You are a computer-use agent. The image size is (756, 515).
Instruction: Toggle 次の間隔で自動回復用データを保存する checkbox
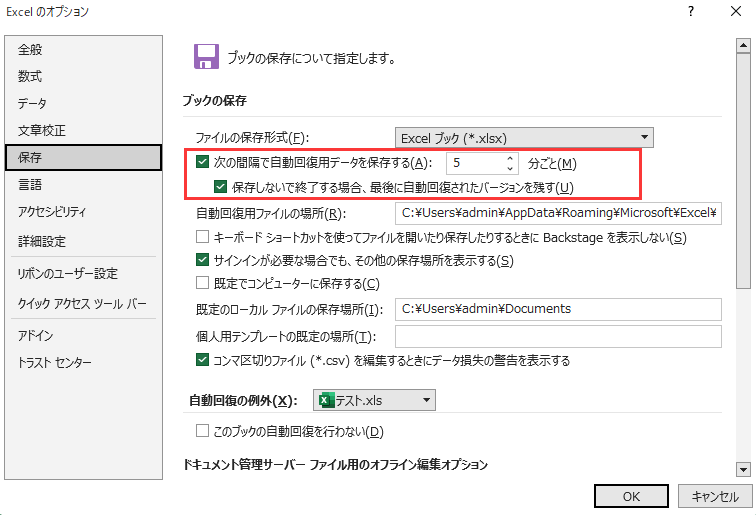click(202, 162)
